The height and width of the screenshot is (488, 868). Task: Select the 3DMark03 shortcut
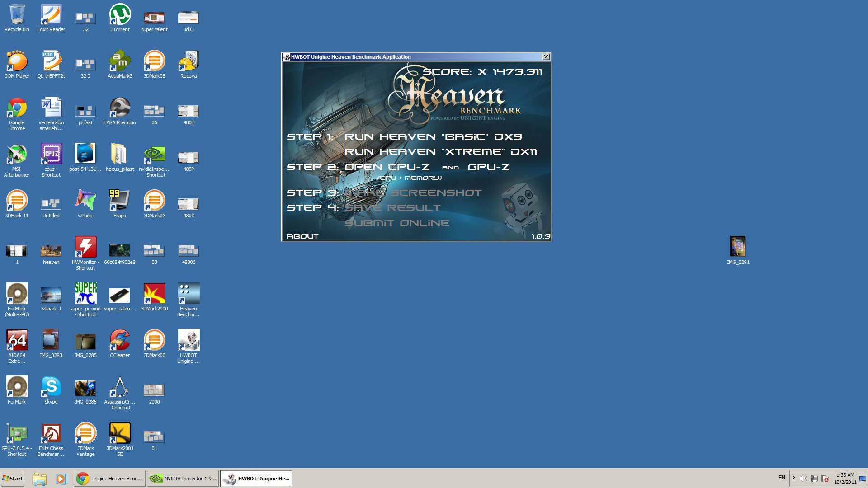pos(154,204)
